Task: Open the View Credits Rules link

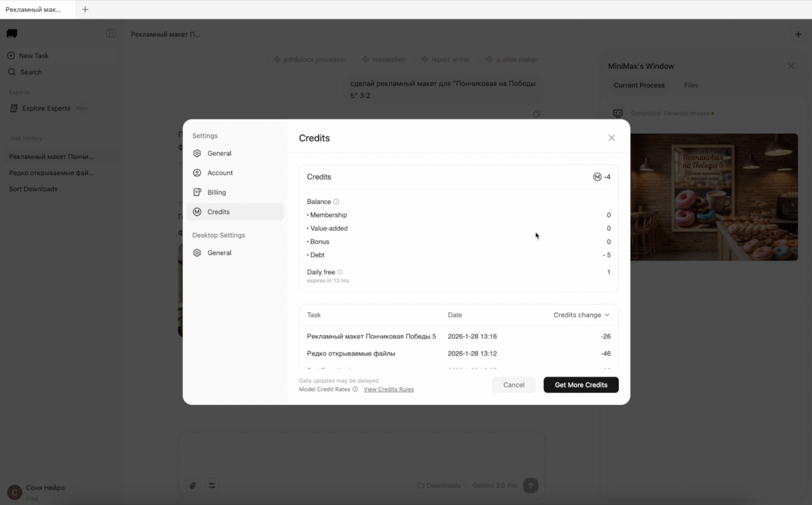Action: [x=388, y=389]
